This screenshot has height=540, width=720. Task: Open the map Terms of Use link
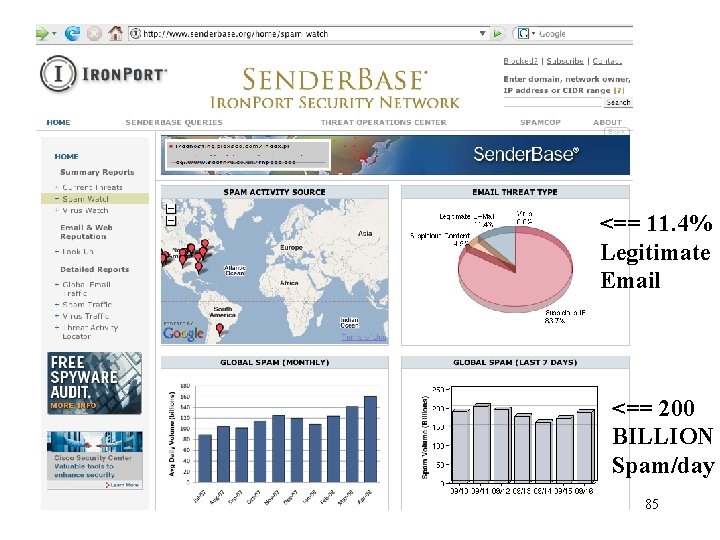pos(364,337)
